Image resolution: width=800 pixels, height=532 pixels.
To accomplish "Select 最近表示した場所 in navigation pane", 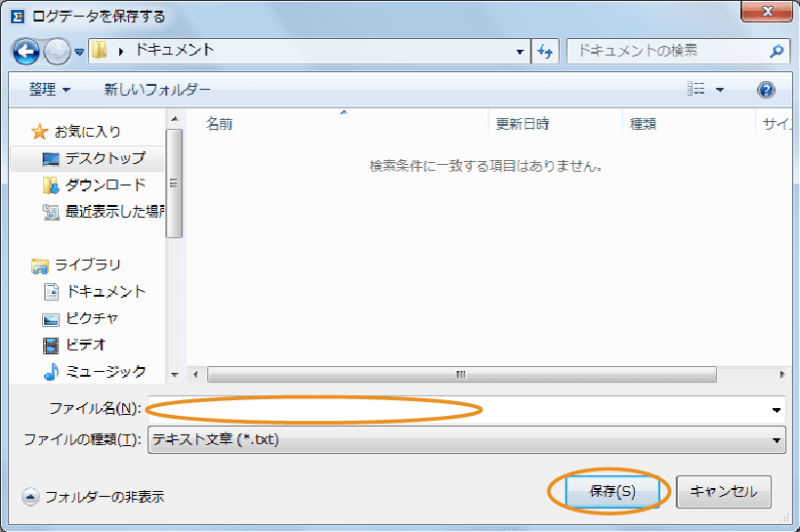I will [x=115, y=211].
